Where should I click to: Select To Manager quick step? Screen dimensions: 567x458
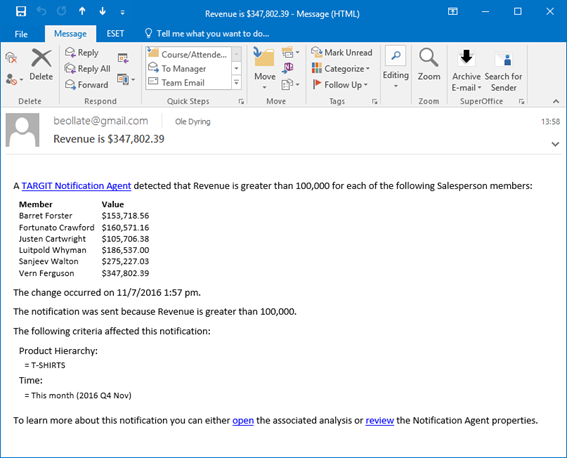(184, 68)
